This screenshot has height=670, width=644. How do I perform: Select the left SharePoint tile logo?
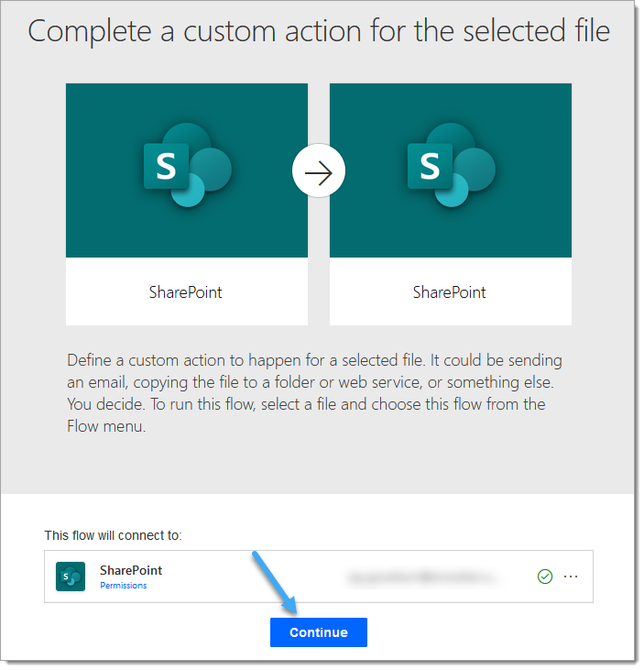189,166
